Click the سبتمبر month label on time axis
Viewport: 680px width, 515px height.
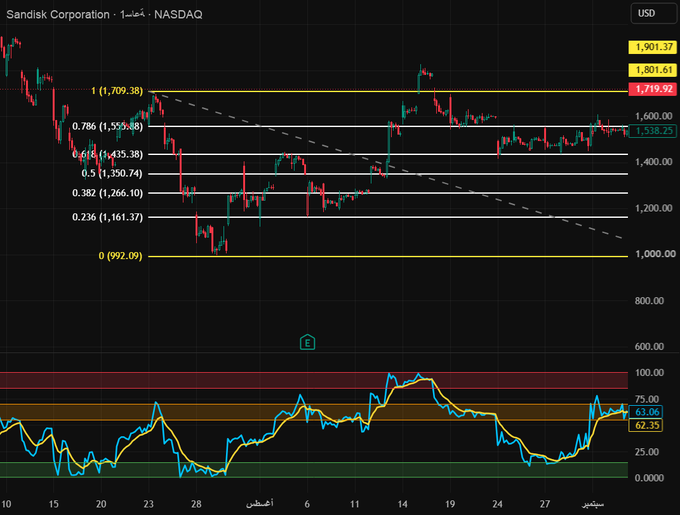(x=593, y=504)
